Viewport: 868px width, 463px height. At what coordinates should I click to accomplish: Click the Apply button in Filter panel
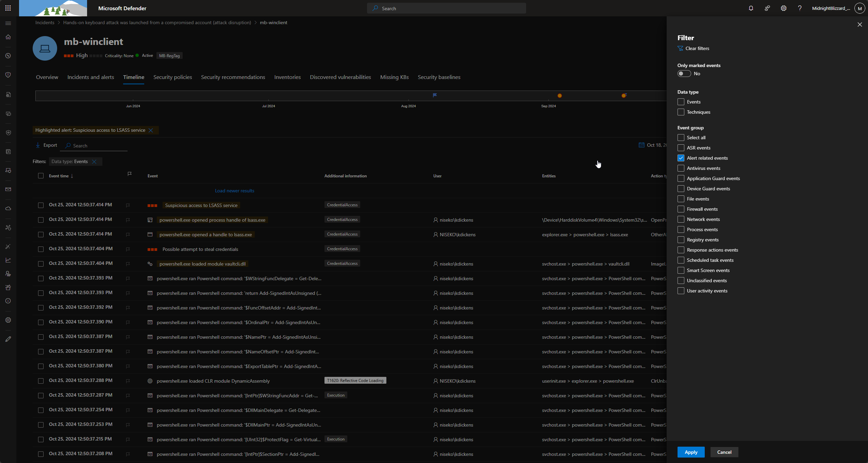pos(691,452)
